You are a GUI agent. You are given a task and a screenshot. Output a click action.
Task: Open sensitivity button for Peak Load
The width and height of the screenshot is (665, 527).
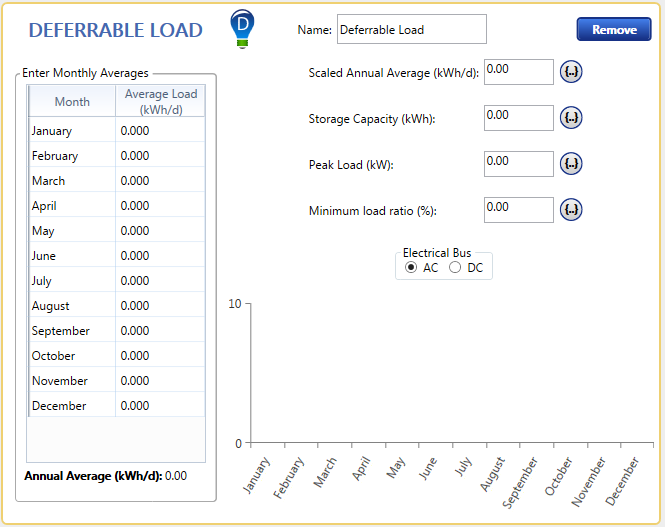571,164
